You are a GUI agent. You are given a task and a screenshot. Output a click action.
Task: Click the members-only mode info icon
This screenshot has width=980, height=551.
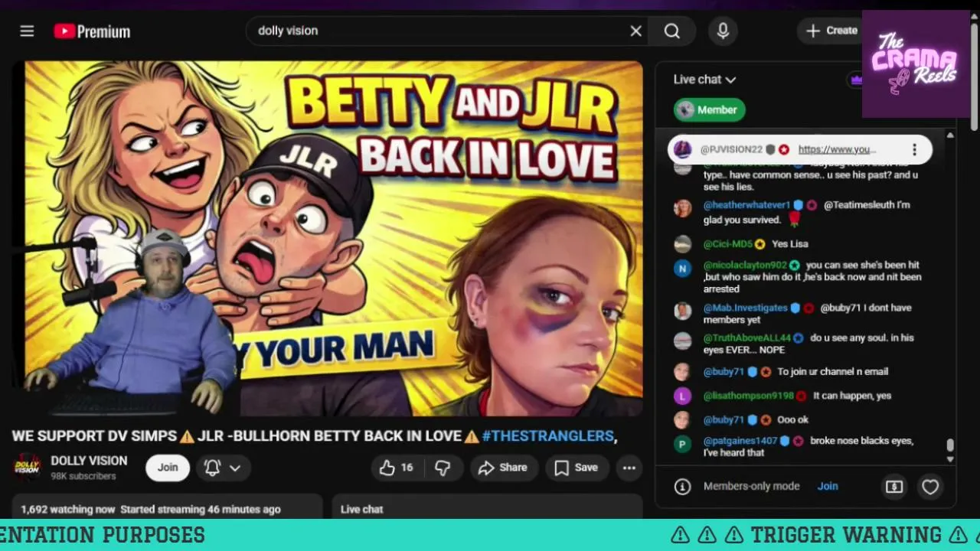(x=682, y=486)
